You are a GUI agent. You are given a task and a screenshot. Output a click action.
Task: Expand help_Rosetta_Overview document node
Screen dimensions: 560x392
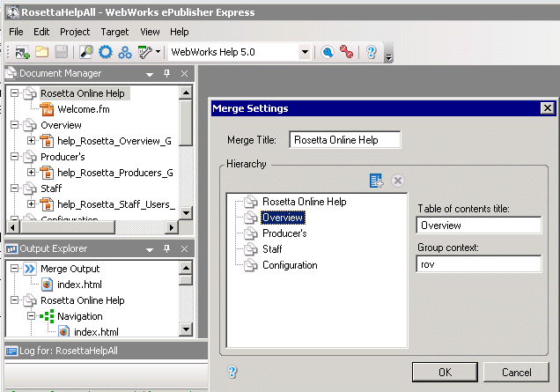32,141
